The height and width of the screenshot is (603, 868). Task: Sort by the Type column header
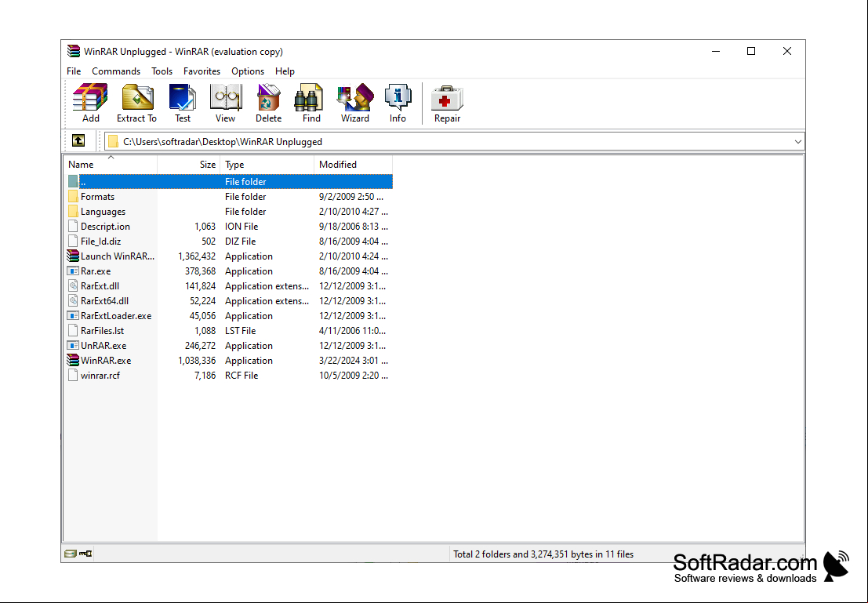(x=267, y=165)
